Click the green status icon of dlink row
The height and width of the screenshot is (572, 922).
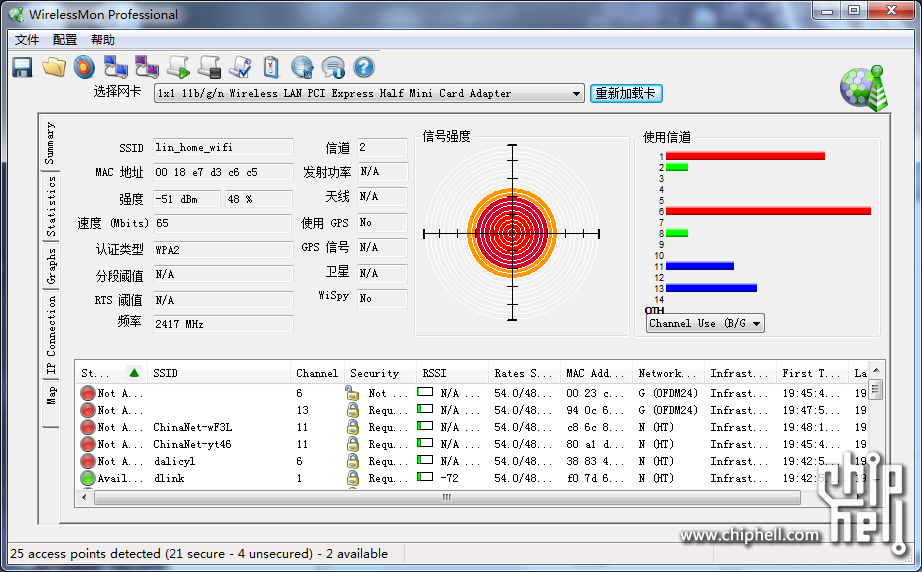[88, 478]
